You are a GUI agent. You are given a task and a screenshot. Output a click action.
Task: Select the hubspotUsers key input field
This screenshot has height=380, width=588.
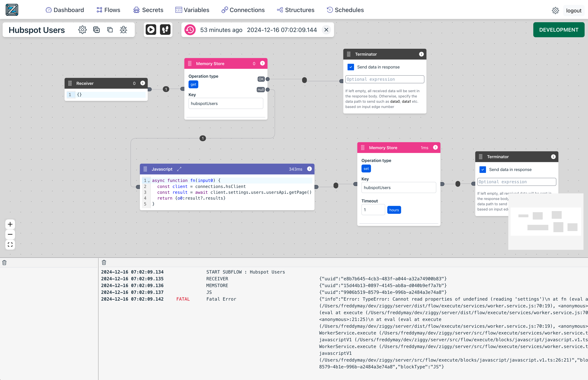coord(225,103)
